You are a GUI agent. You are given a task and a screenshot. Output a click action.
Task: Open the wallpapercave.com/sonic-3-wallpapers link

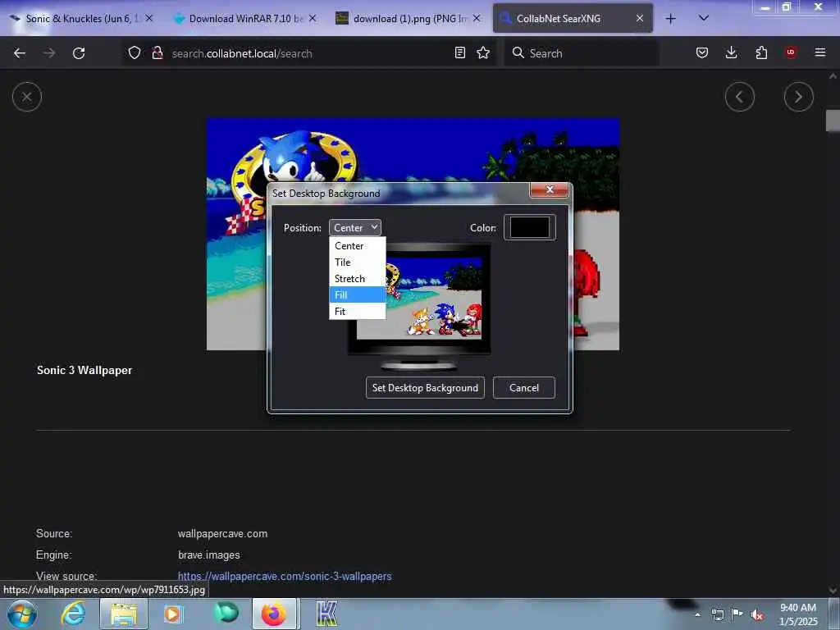(285, 577)
